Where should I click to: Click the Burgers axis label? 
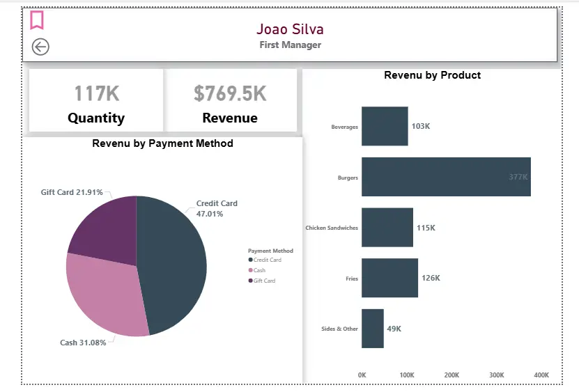coord(348,178)
